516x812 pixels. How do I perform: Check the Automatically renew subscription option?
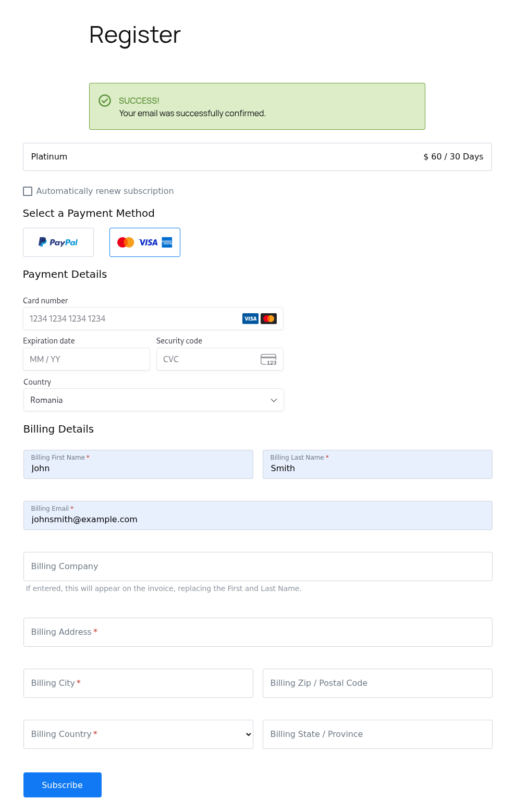click(28, 191)
